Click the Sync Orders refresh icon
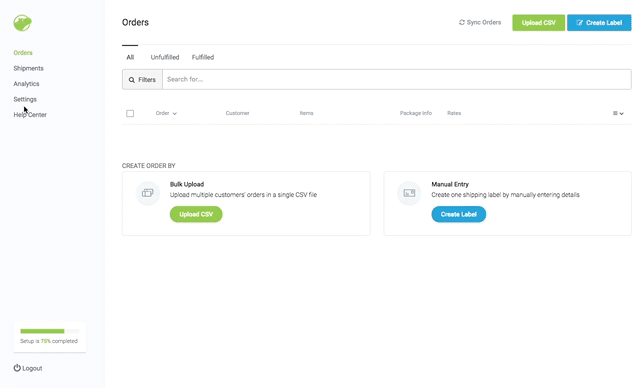640x388 pixels. [x=462, y=22]
